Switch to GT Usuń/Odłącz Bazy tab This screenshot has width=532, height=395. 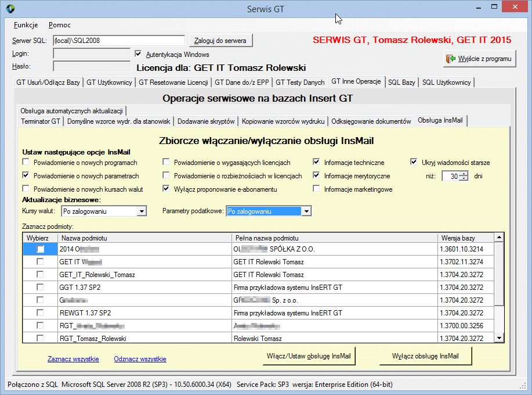click(x=48, y=82)
